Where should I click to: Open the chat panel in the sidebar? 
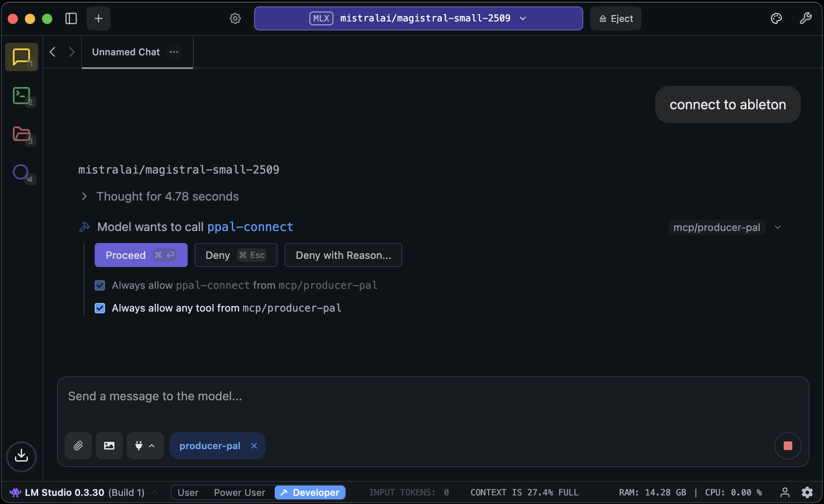(21, 56)
